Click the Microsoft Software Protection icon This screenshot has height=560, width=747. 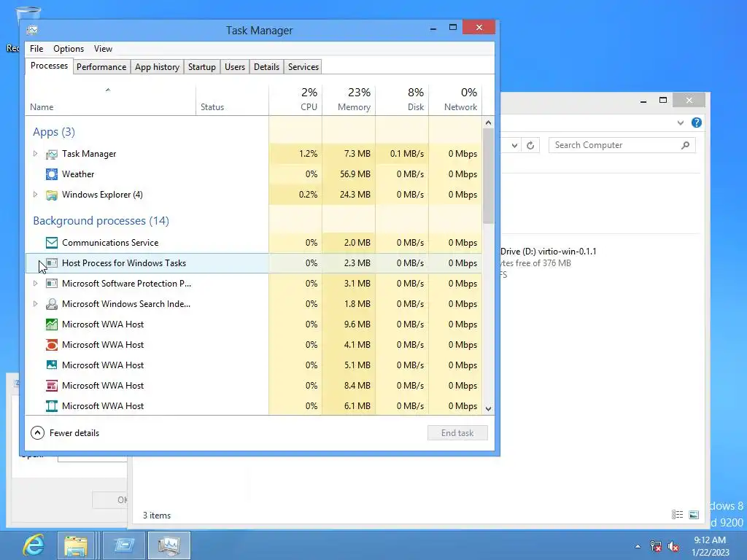pyautogui.click(x=52, y=284)
